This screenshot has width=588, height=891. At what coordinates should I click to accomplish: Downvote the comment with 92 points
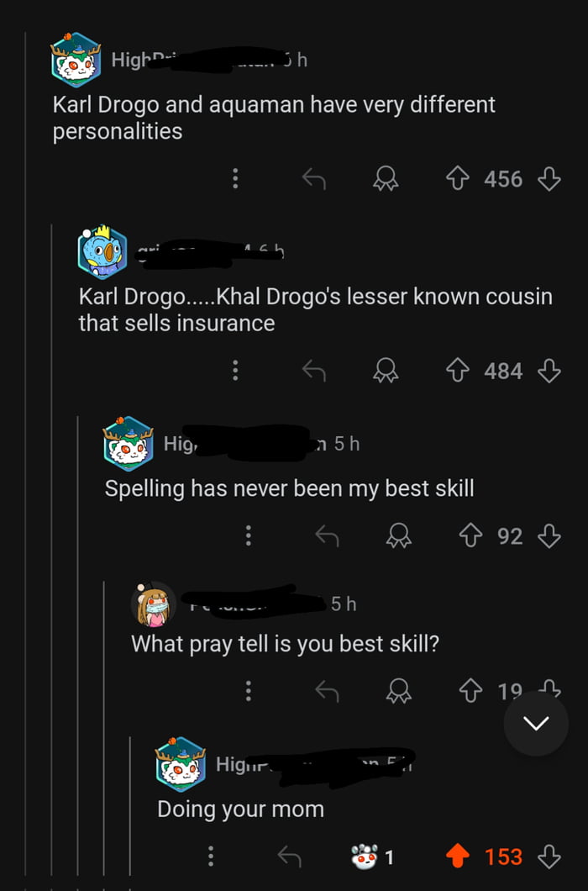pos(549,535)
